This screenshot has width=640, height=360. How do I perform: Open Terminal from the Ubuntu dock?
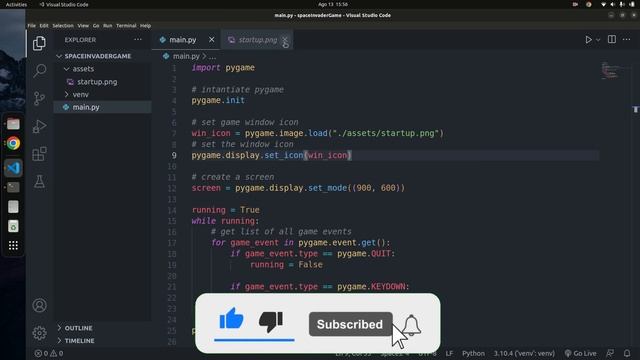[x=13, y=187]
